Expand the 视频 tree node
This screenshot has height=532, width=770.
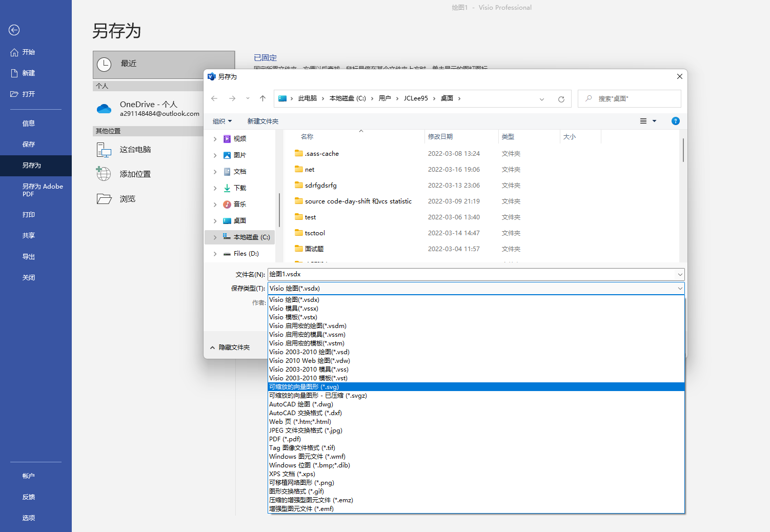click(x=215, y=139)
